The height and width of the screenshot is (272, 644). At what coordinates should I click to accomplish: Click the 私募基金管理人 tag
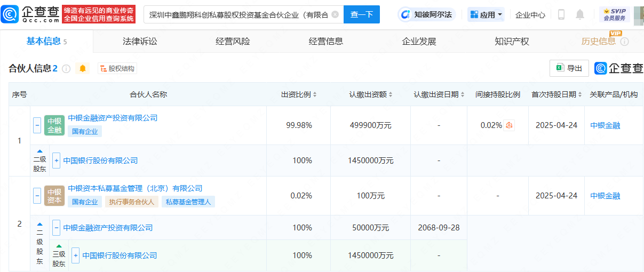click(x=188, y=202)
